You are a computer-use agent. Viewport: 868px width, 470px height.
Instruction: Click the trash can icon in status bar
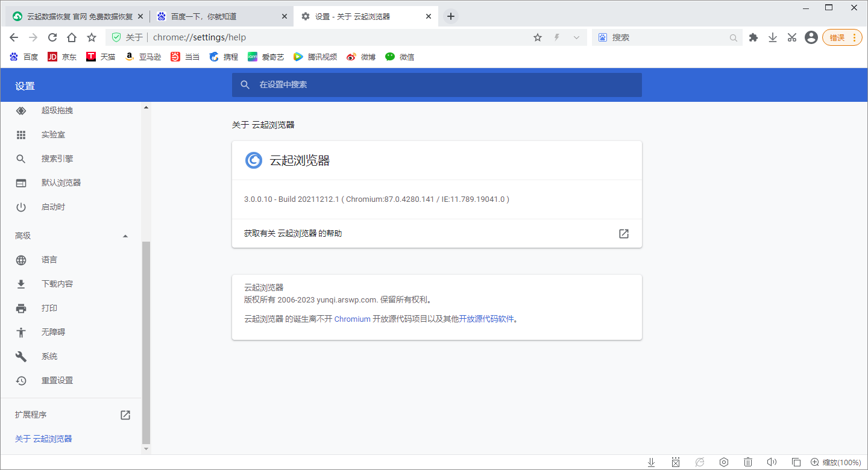(748, 462)
